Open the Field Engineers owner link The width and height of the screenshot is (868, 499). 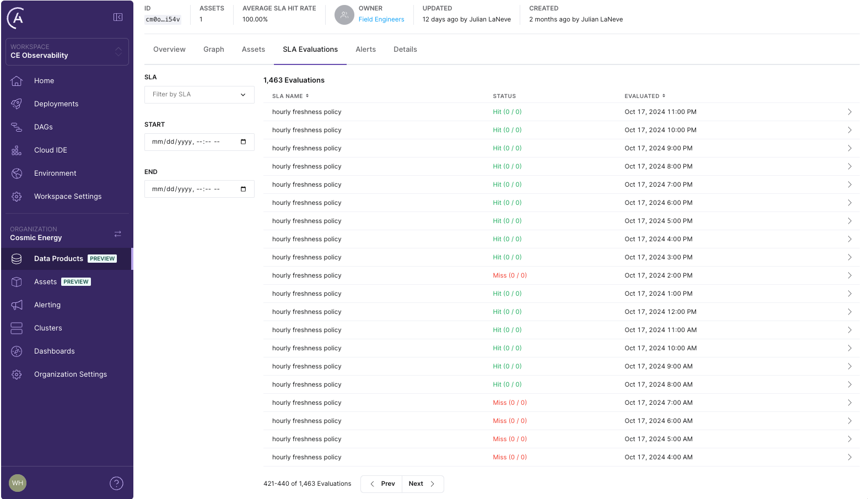(381, 19)
